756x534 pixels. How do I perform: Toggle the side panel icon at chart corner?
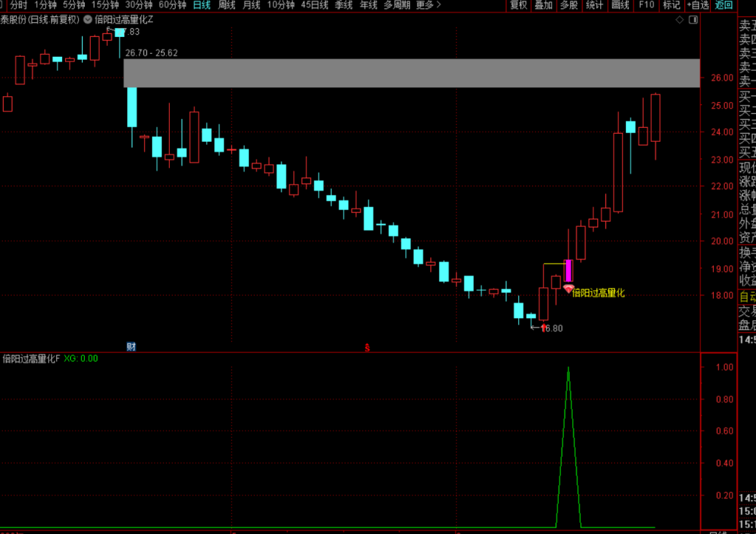[693, 20]
